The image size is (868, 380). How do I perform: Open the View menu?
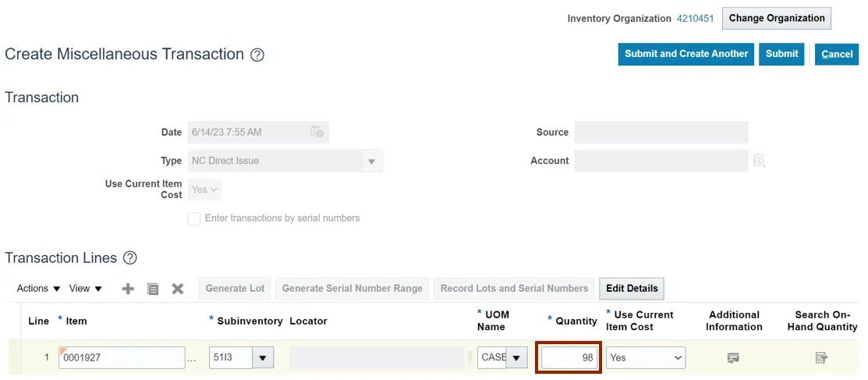86,289
